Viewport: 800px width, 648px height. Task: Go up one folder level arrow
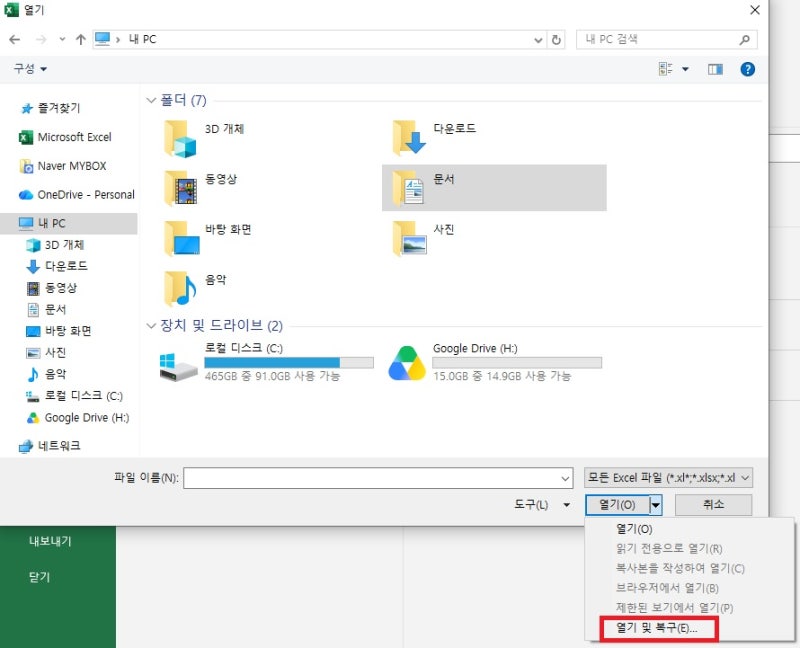tap(81, 39)
